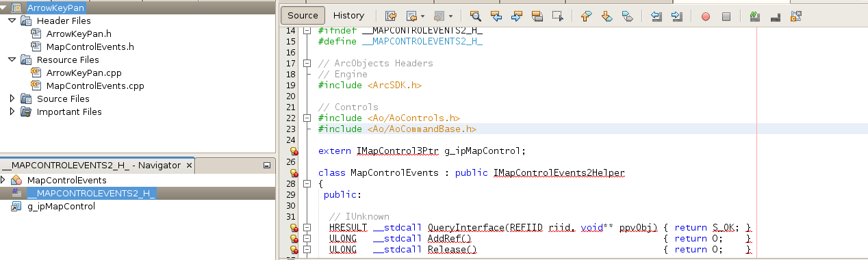The height and width of the screenshot is (260, 868).
Task: Switch to the History view
Action: (348, 15)
